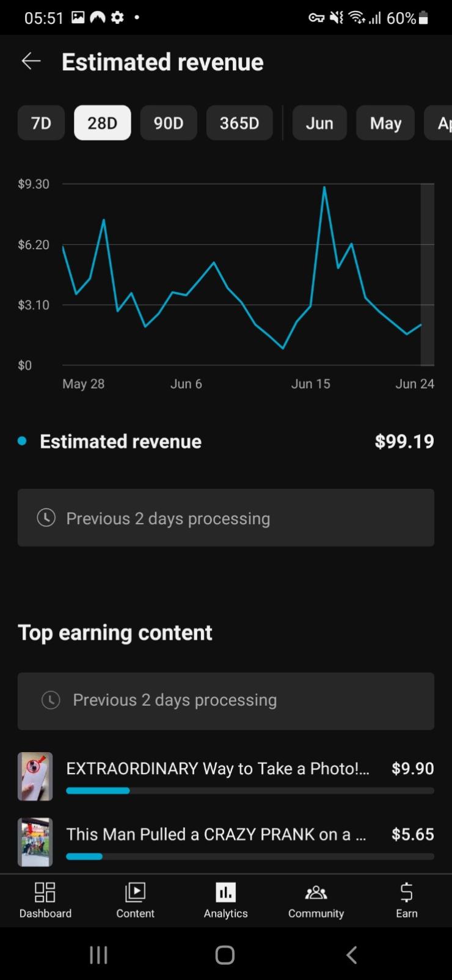
Task: Select the 28D time range chip
Action: pos(102,123)
